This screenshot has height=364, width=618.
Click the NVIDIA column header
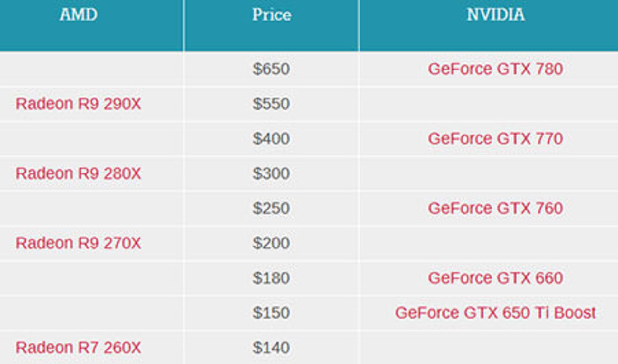click(496, 15)
